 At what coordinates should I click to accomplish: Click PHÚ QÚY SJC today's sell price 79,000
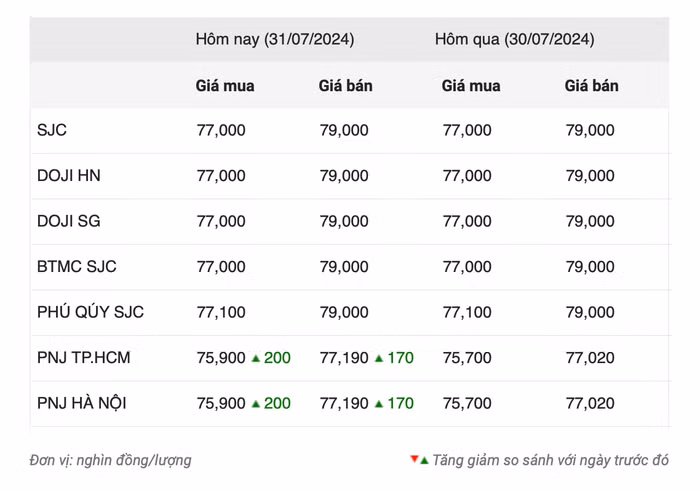point(344,312)
